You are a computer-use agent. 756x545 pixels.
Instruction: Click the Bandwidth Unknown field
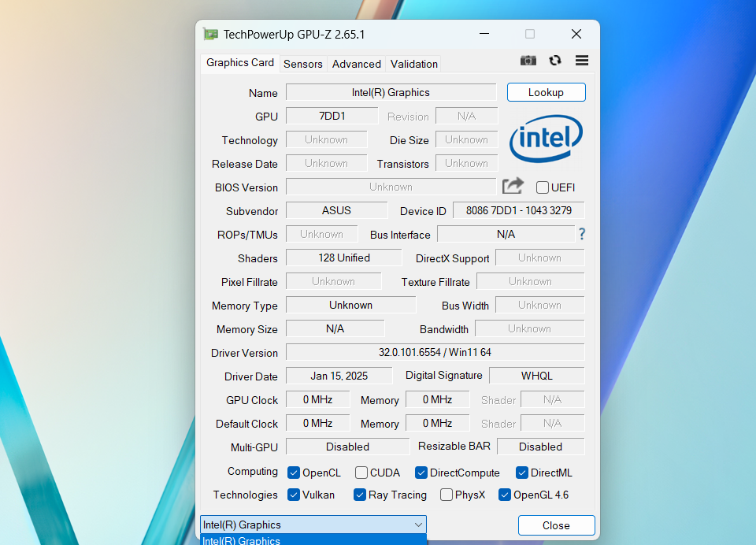[x=530, y=328]
